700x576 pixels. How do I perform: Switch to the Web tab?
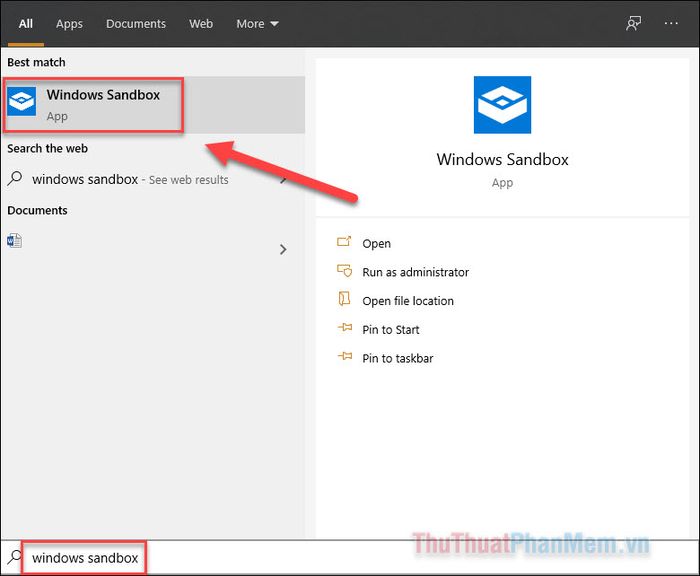[x=201, y=24]
